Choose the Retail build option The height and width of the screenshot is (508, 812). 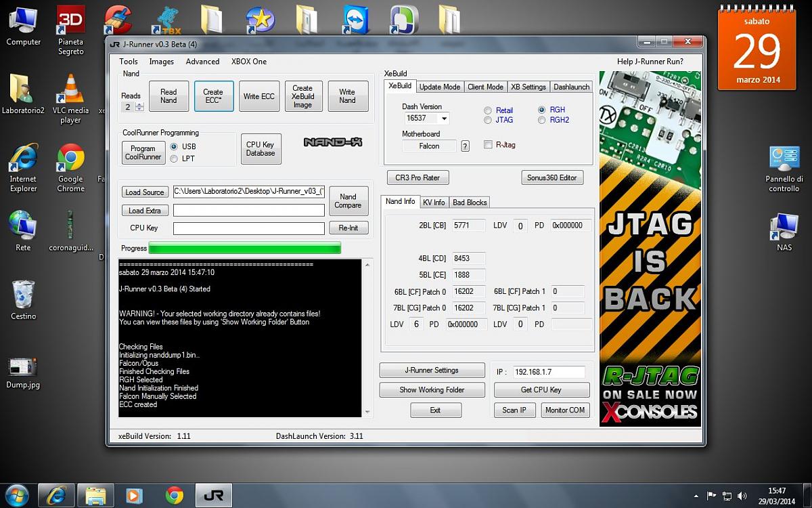[x=488, y=110]
